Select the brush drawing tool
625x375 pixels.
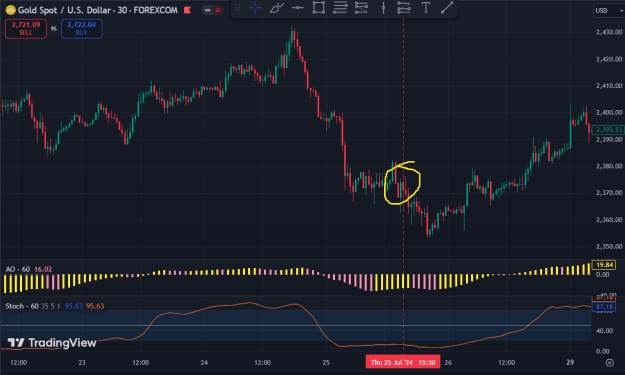pyautogui.click(x=276, y=8)
